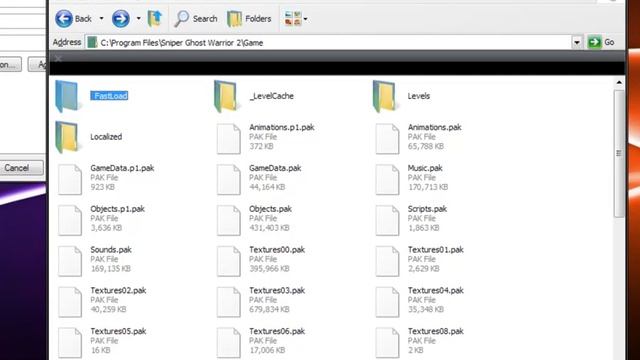This screenshot has height=360, width=640.
Task: Click the Textures02.pak file name
Action: click(118, 291)
